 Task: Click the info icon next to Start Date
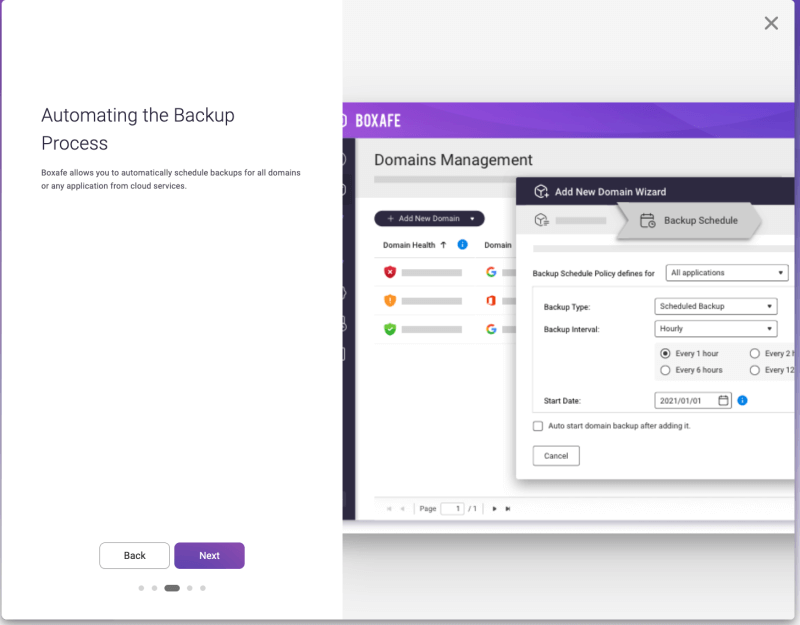click(742, 401)
